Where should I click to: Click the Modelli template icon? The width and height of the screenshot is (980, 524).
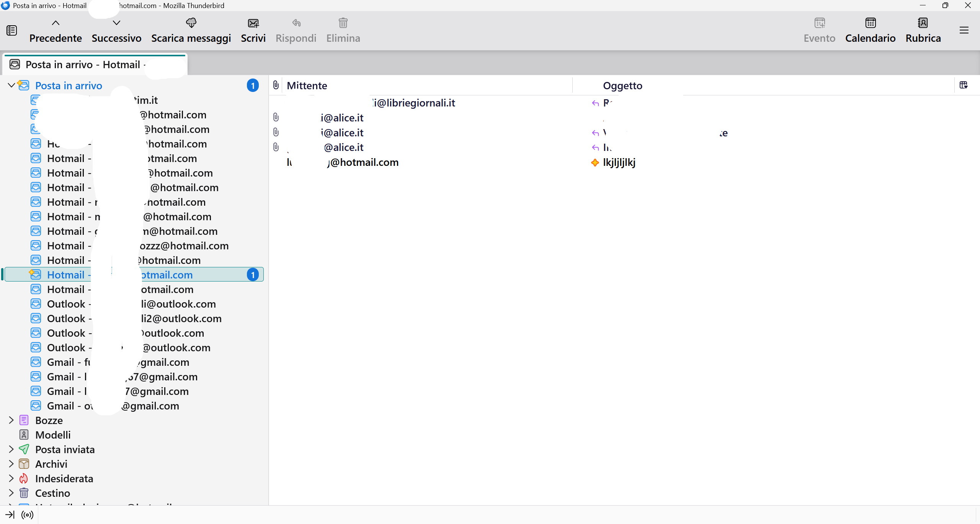click(24, 435)
